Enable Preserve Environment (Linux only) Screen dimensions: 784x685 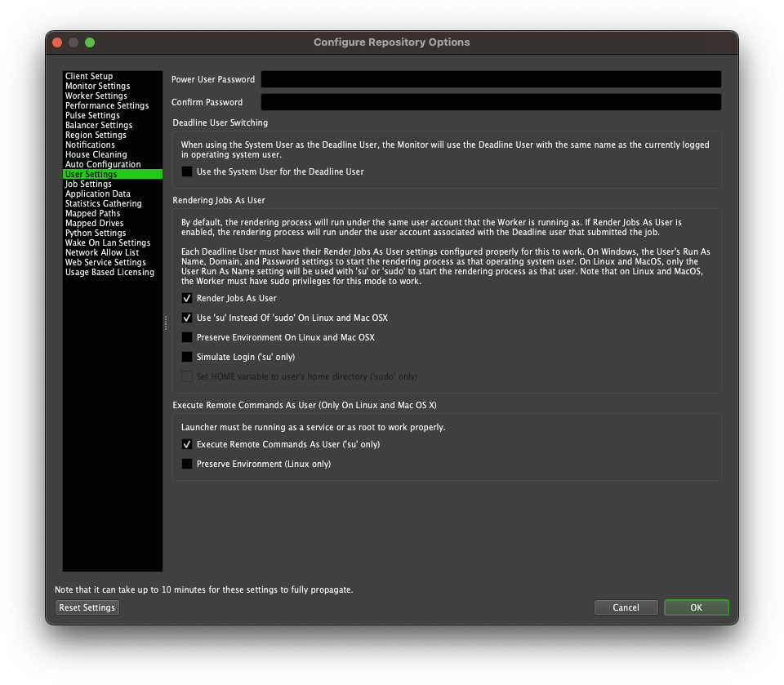pos(187,464)
